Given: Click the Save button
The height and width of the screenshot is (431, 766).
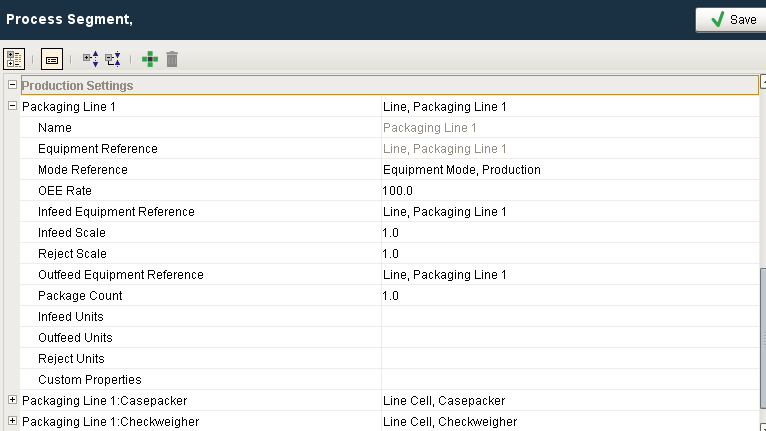Looking at the screenshot, I should (731, 20).
